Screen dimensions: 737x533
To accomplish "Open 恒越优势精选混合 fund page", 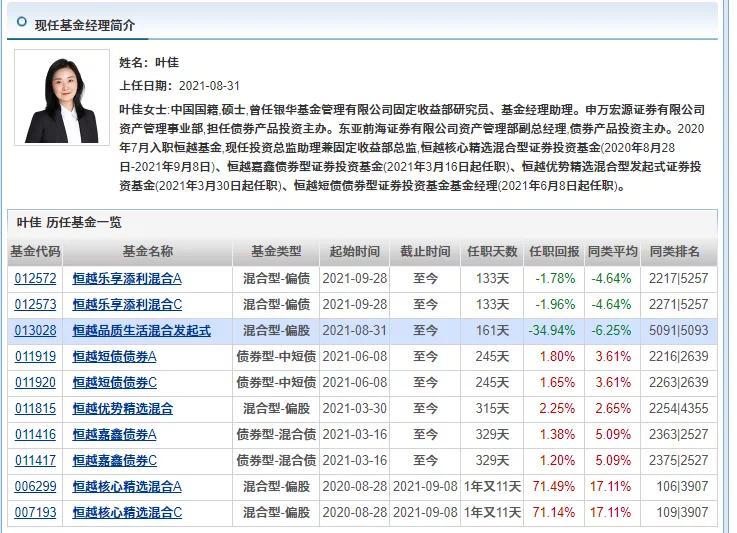I will click(123, 408).
